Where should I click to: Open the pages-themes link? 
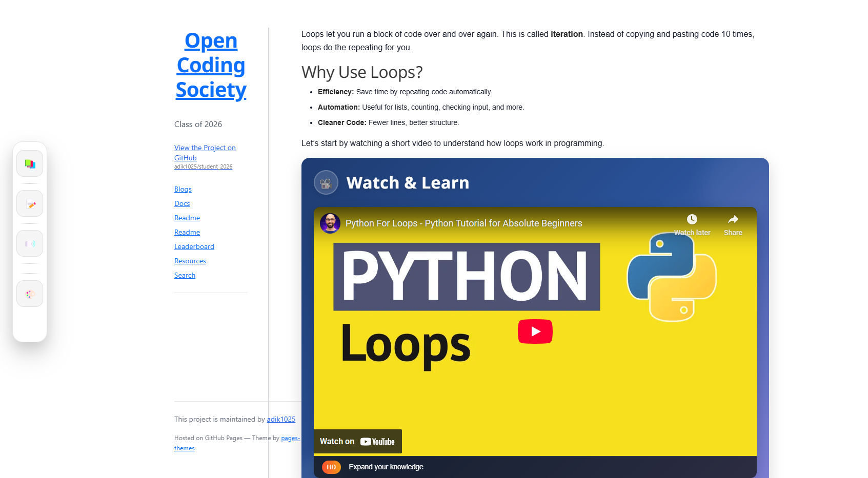pos(290,438)
